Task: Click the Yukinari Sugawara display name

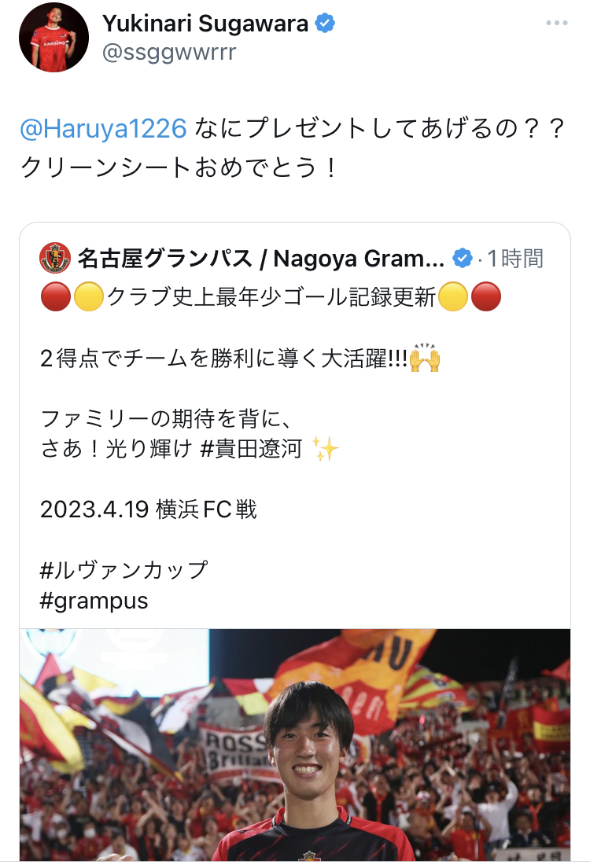Action: [205, 24]
